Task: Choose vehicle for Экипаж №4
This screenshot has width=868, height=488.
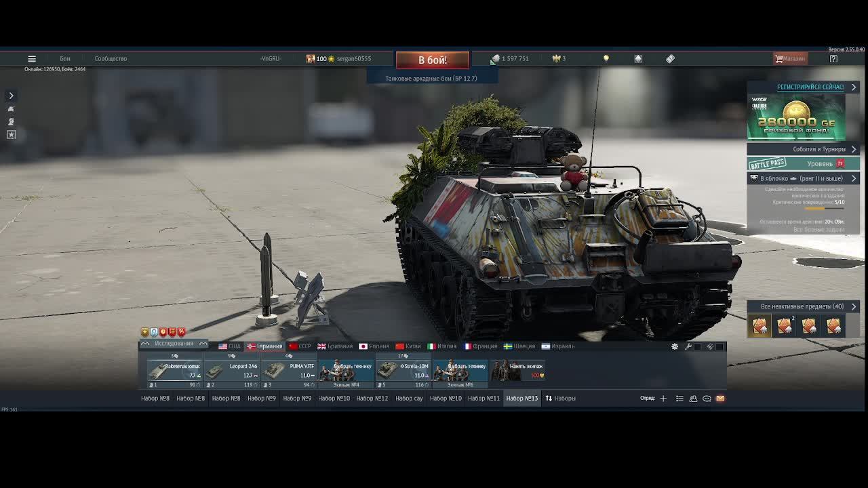Action: tap(346, 371)
